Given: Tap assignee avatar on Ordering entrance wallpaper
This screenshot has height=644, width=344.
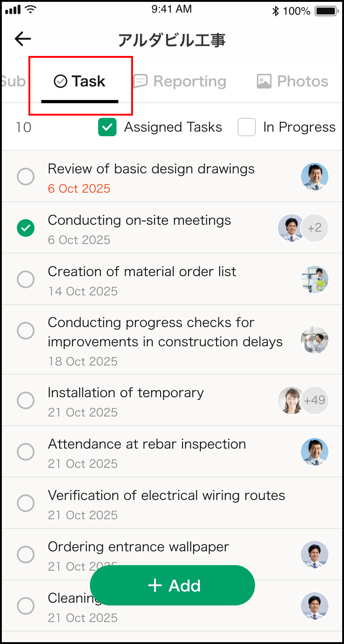Looking at the screenshot, I should coord(315,555).
